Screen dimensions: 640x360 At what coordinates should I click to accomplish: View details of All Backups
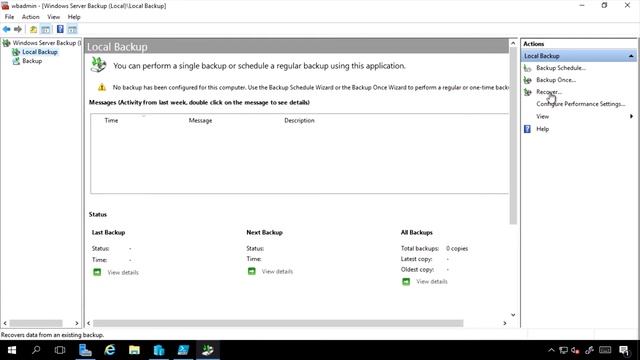pyautogui.click(x=432, y=282)
